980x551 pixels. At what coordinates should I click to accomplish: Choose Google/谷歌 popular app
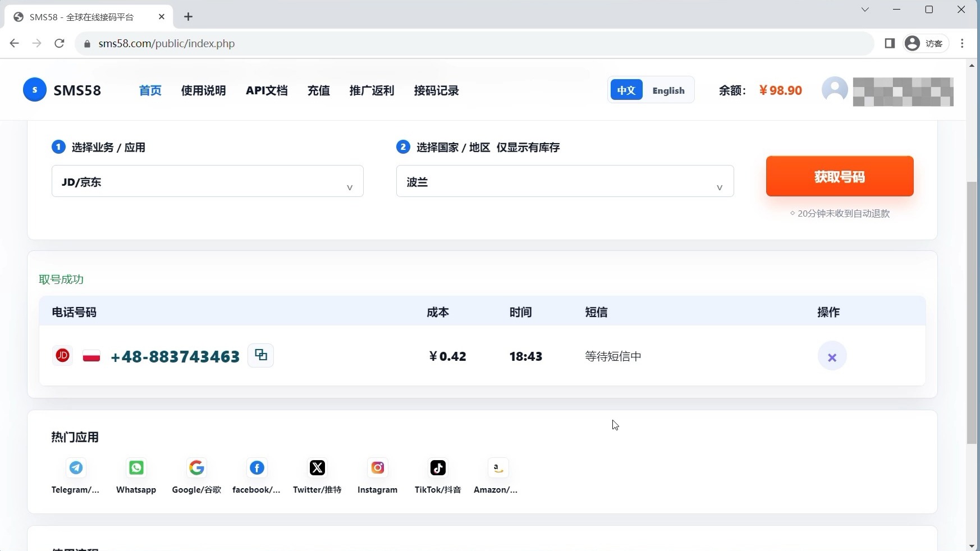(196, 467)
